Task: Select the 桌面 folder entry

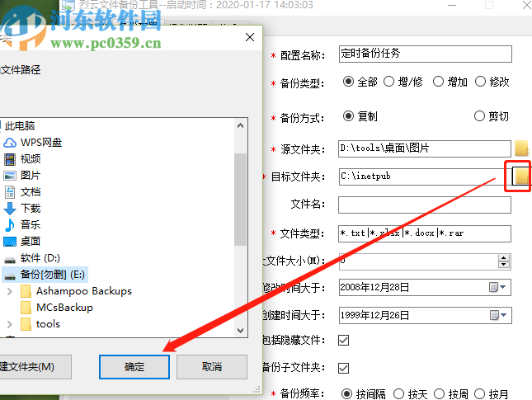Action: 22,241
